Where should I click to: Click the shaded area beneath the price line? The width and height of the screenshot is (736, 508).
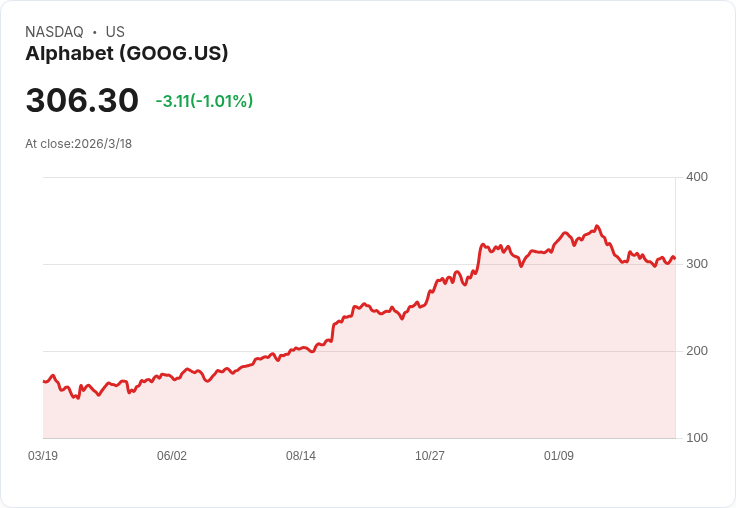click(400, 390)
